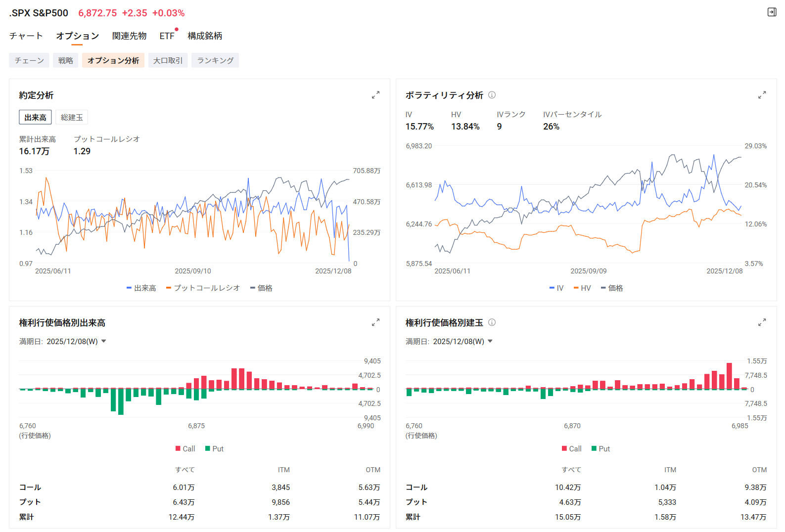Screen dimensions: 785x532
Task: Expand the ボラティリティ分析 chart to fullscreen
Action: click(762, 95)
